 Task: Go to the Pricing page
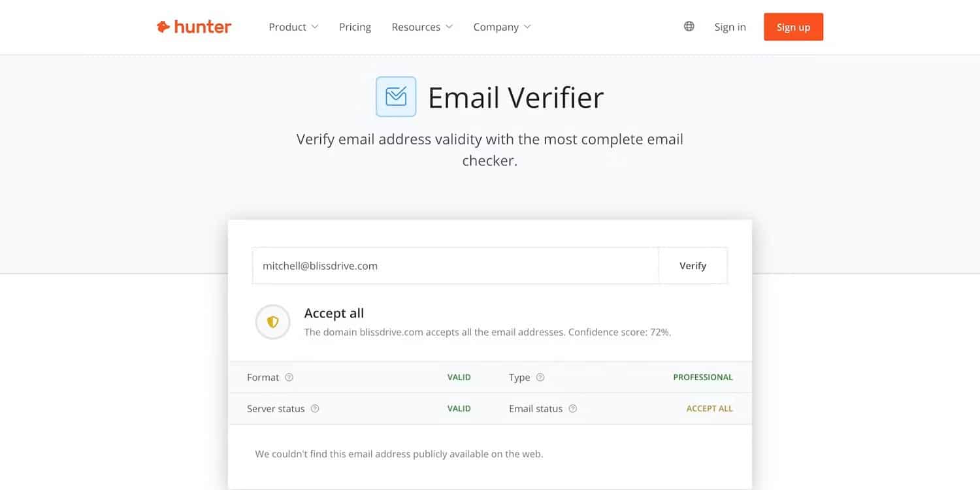(x=355, y=27)
